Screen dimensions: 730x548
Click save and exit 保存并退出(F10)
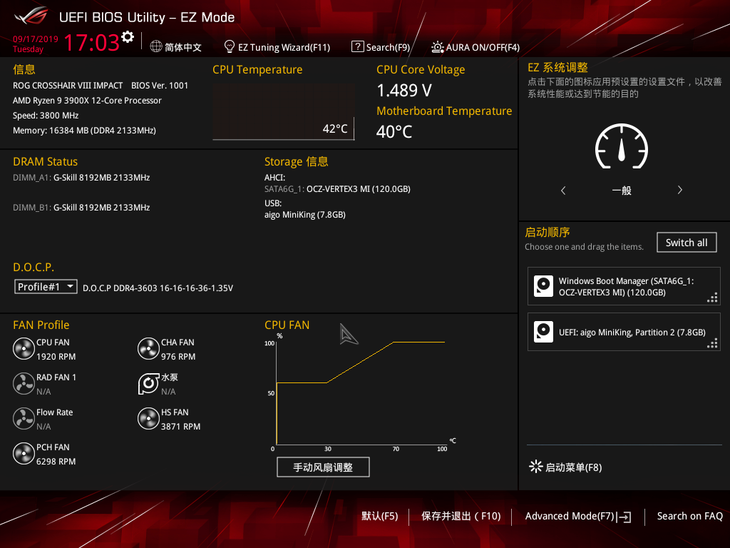461,516
